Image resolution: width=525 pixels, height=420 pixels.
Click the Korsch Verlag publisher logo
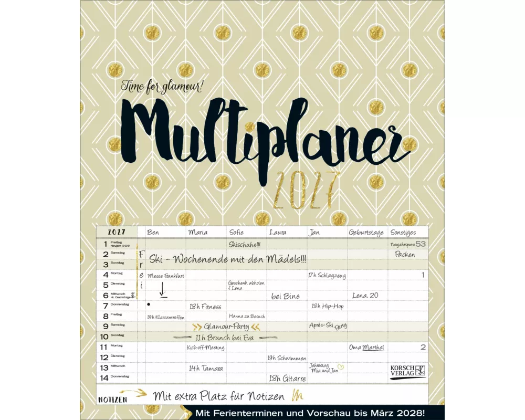[408, 372]
